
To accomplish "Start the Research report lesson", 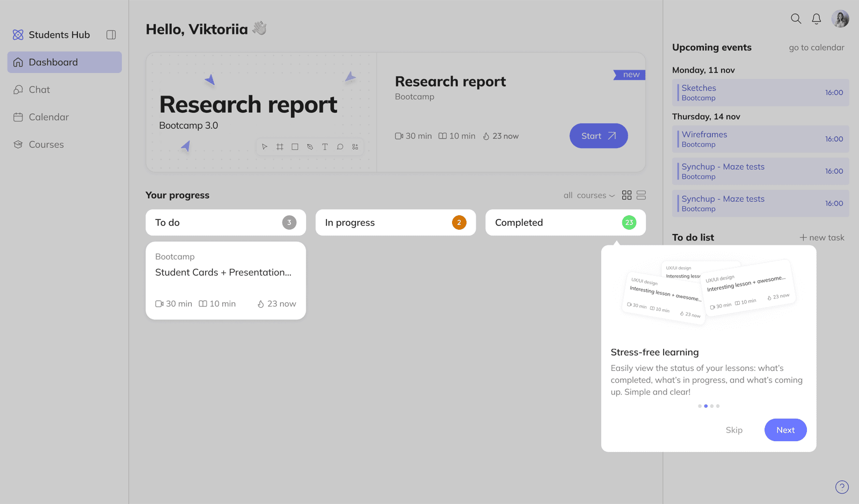I will (x=599, y=136).
